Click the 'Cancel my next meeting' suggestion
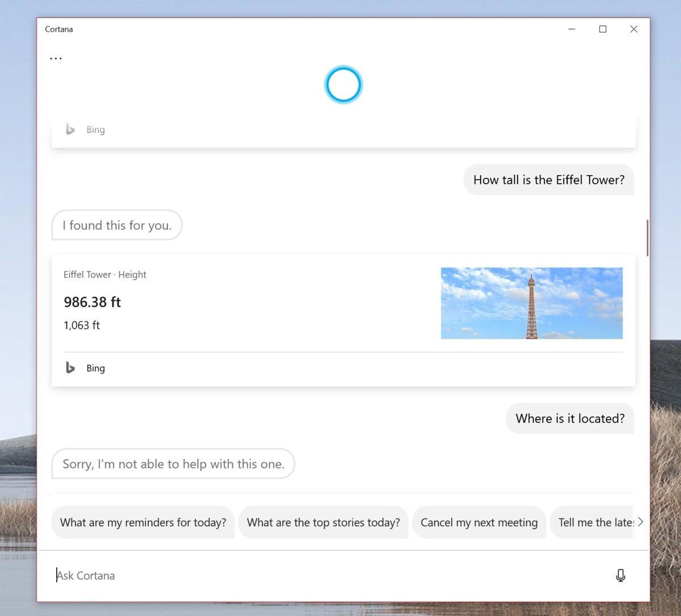The height and width of the screenshot is (616, 681). tap(479, 522)
